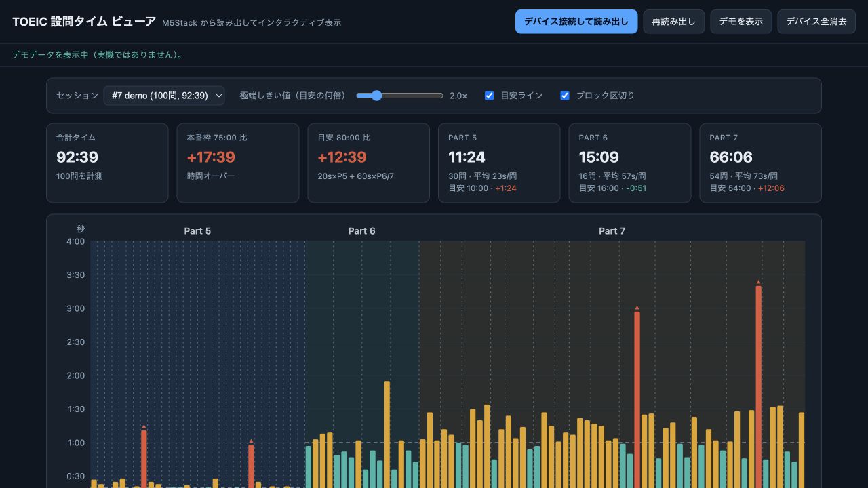Click the 2.0× threshold value

coord(458,96)
